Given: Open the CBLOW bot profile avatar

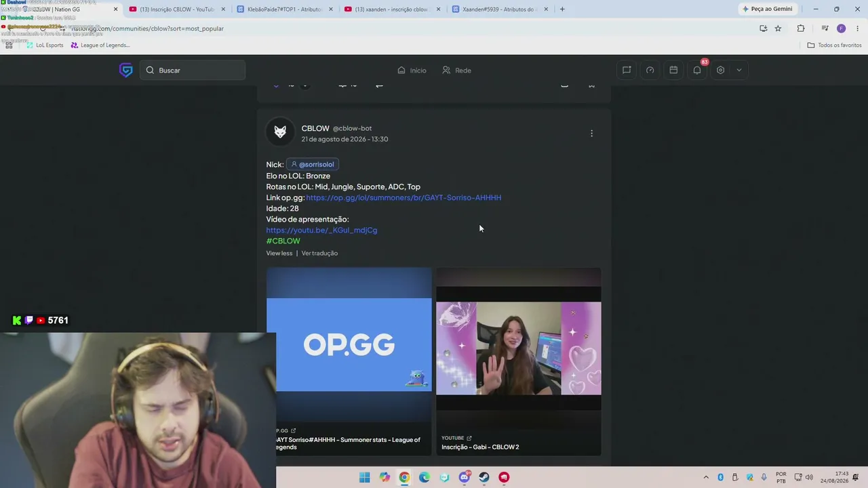Looking at the screenshot, I should [x=280, y=132].
